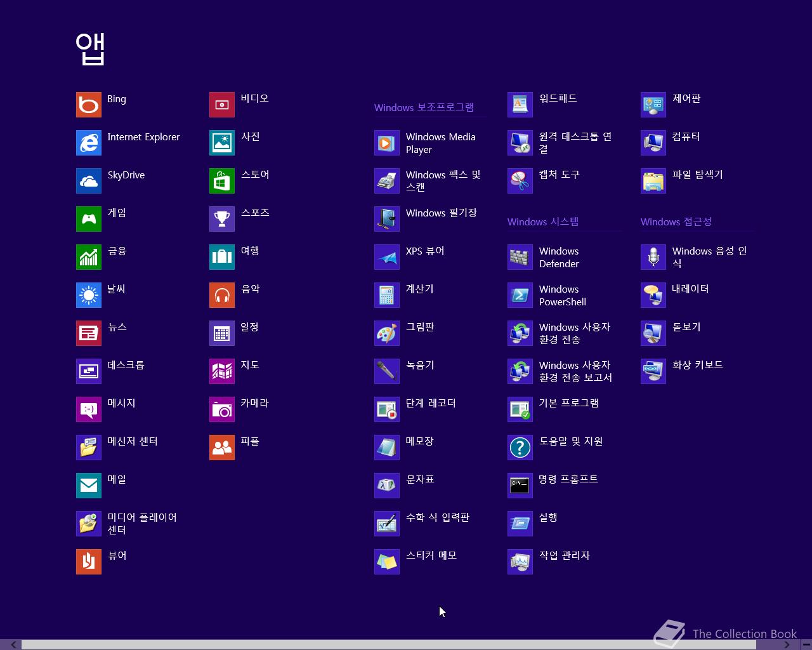This screenshot has height=650, width=812.
Task: Open the 비디오 (Video) app
Action: pyautogui.click(x=240, y=105)
